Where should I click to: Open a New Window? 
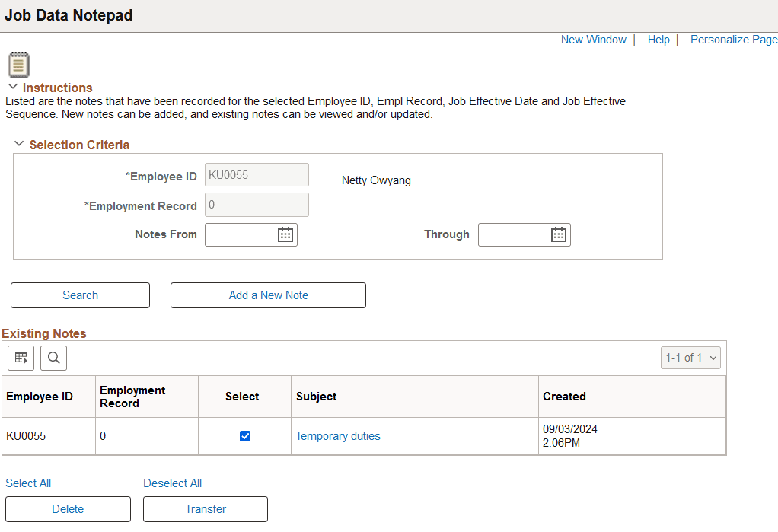click(x=593, y=39)
